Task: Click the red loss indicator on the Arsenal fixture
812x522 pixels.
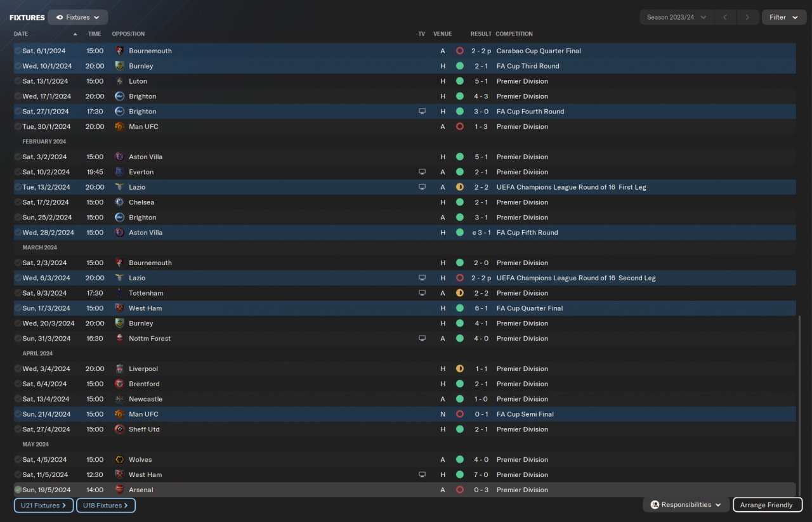Action: click(460, 490)
